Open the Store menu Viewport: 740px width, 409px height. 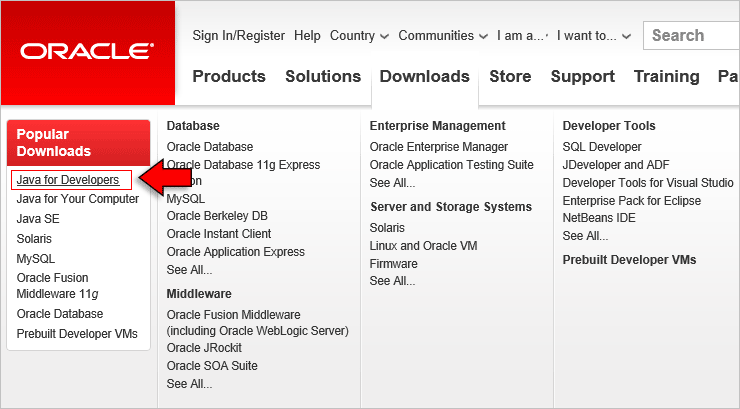510,76
